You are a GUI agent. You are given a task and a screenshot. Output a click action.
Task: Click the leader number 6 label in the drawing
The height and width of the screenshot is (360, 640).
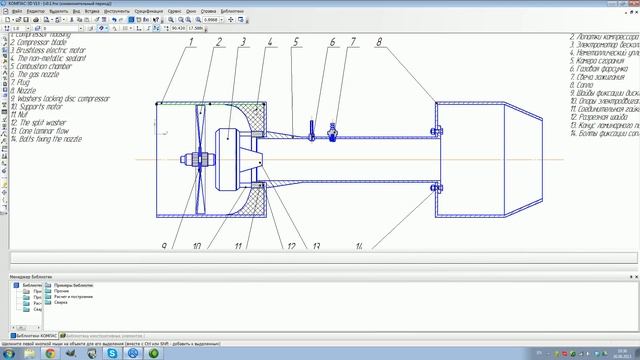(x=332, y=42)
